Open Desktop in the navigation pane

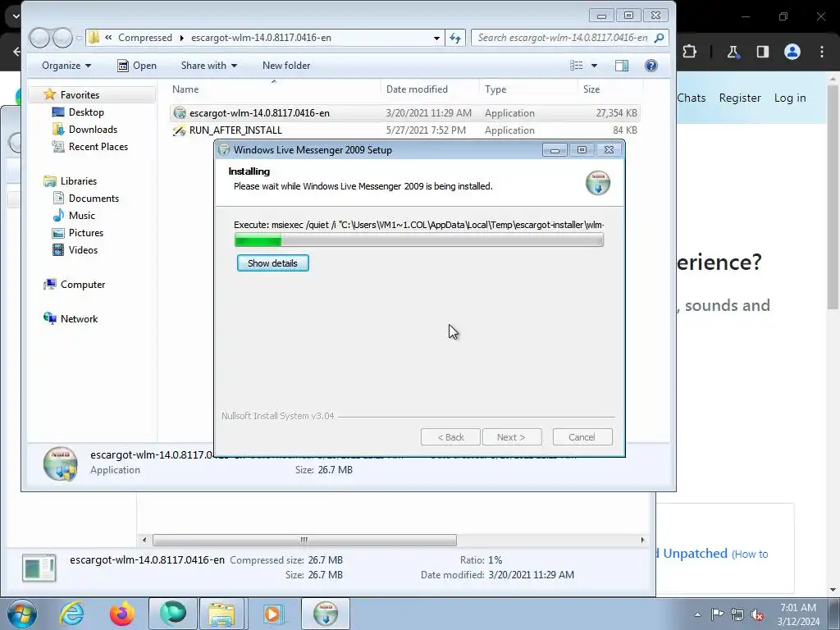[x=86, y=112]
